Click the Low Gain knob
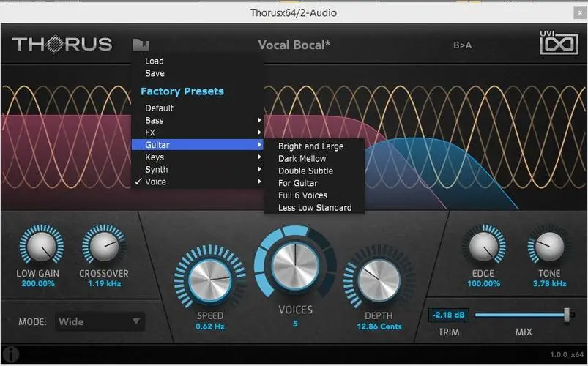588x366 pixels. pyautogui.click(x=41, y=246)
